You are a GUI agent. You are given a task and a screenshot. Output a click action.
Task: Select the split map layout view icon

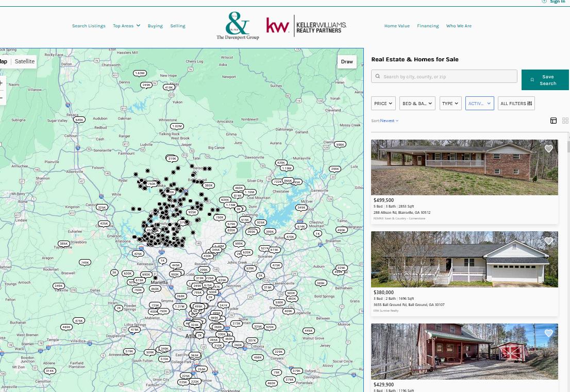click(x=554, y=121)
